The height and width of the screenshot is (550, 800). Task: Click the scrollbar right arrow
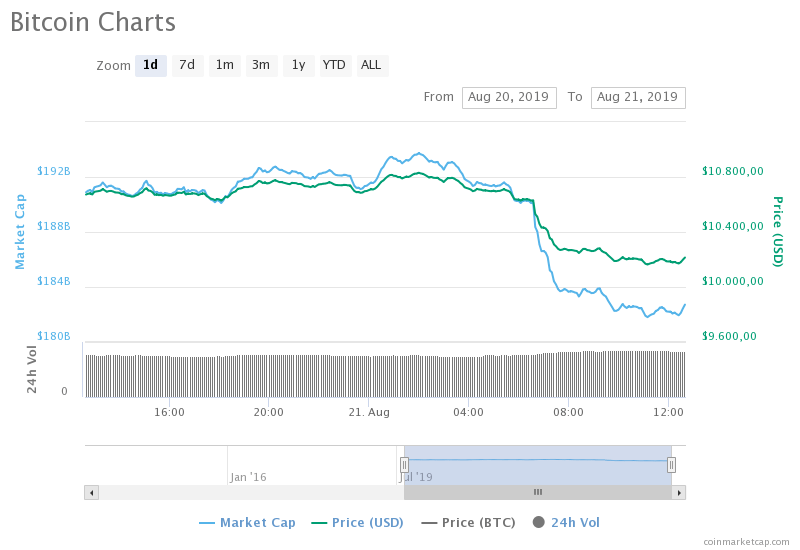(x=679, y=492)
